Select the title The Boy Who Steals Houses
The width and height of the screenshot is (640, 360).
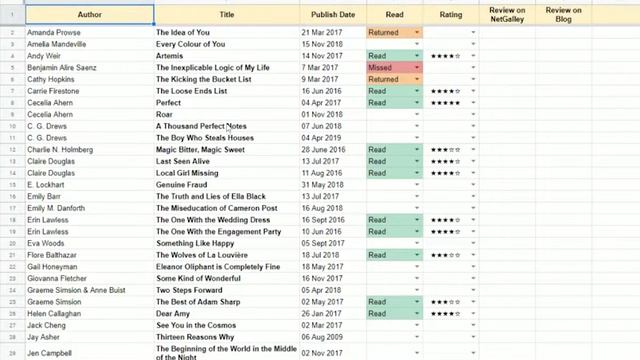pos(227,138)
